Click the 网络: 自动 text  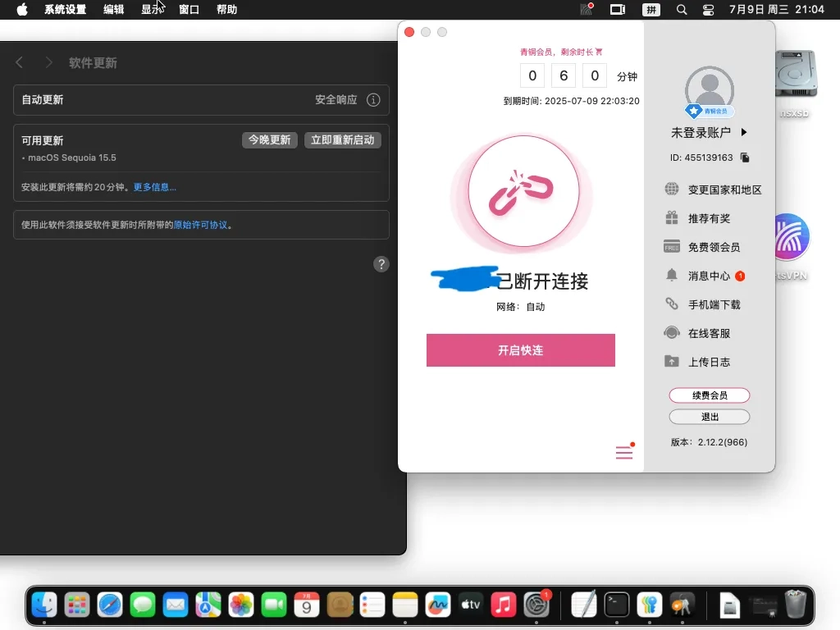(520, 307)
